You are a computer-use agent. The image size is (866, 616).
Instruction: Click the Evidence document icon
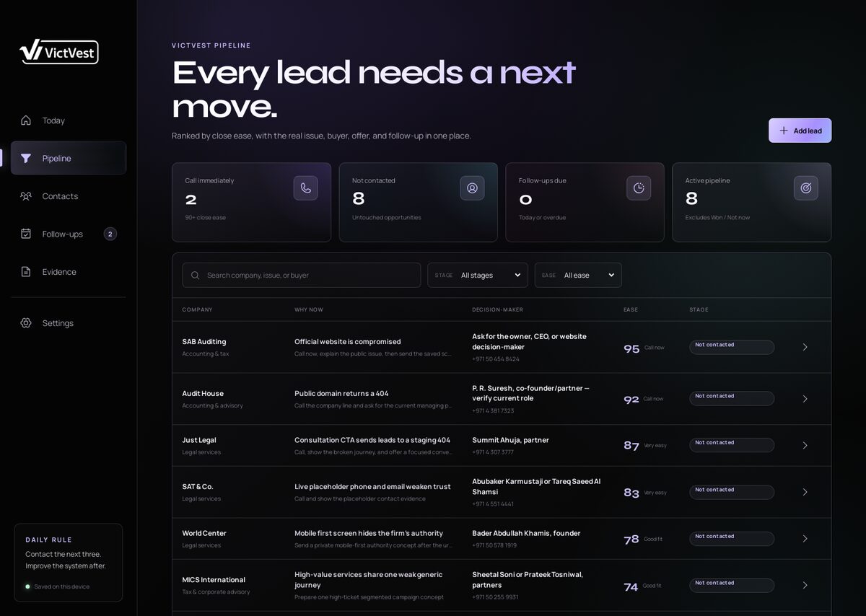[26, 272]
